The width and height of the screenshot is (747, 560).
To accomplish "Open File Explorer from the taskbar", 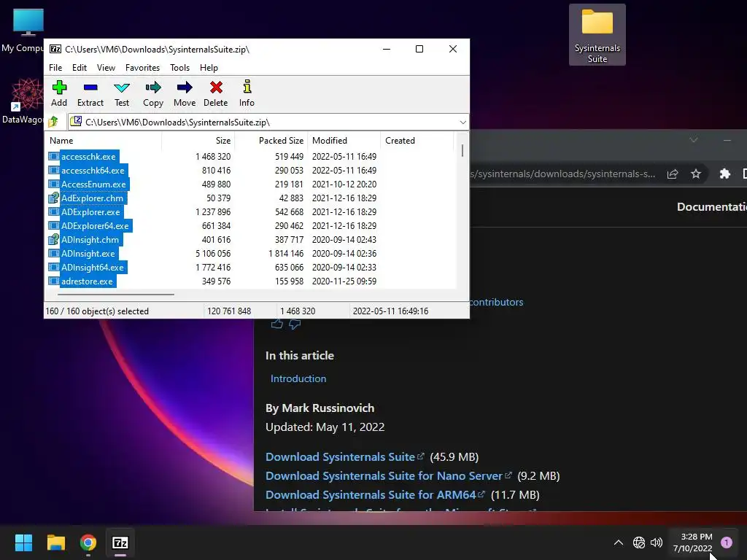I will [55, 542].
